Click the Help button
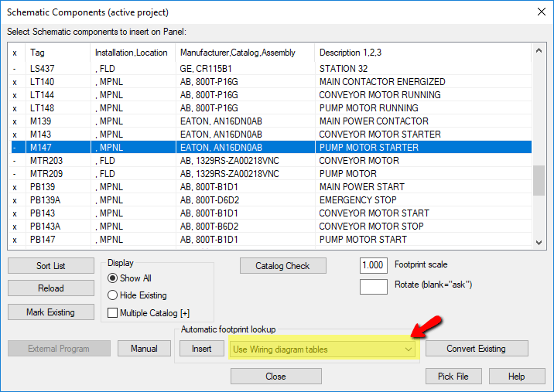 [x=517, y=376]
